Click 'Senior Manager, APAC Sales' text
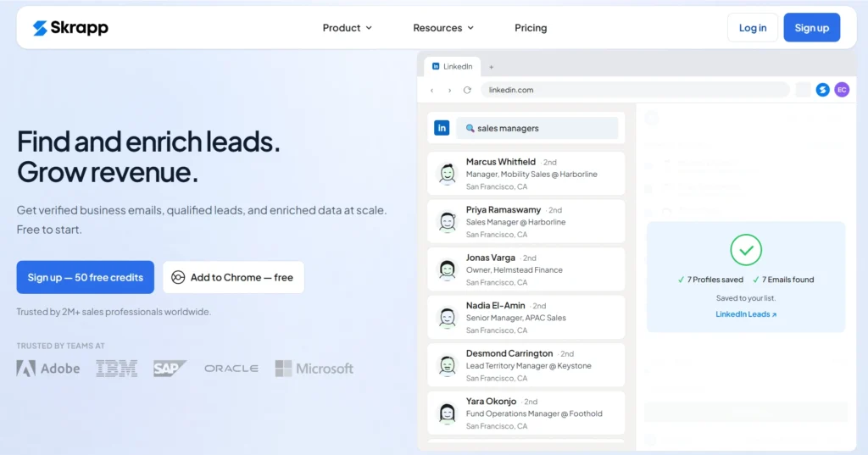The image size is (868, 455). (516, 318)
